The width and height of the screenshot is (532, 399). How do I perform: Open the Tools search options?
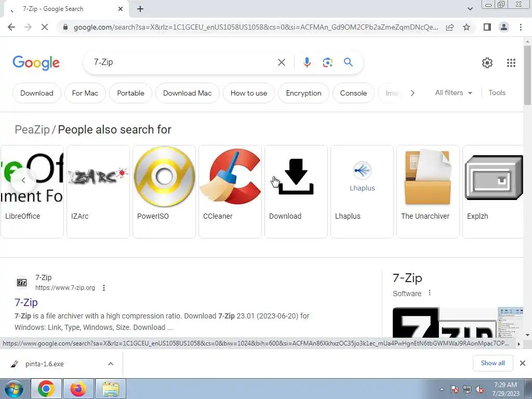pos(497,92)
